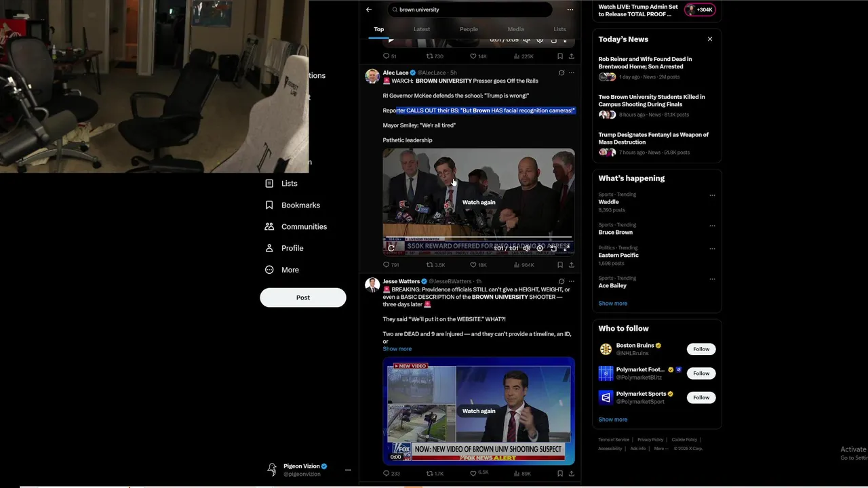Click the search box with 'brown university'
Image resolution: width=868 pixels, height=488 pixels.
click(x=470, y=9)
